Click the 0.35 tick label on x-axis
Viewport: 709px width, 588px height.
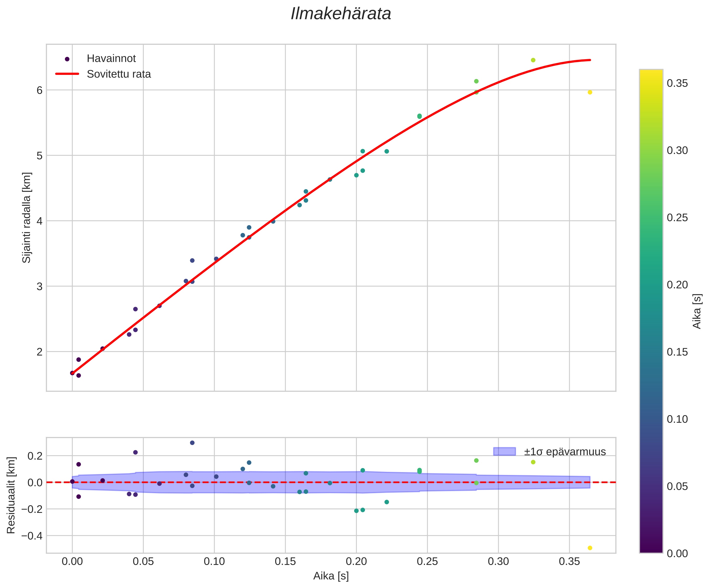(569, 562)
